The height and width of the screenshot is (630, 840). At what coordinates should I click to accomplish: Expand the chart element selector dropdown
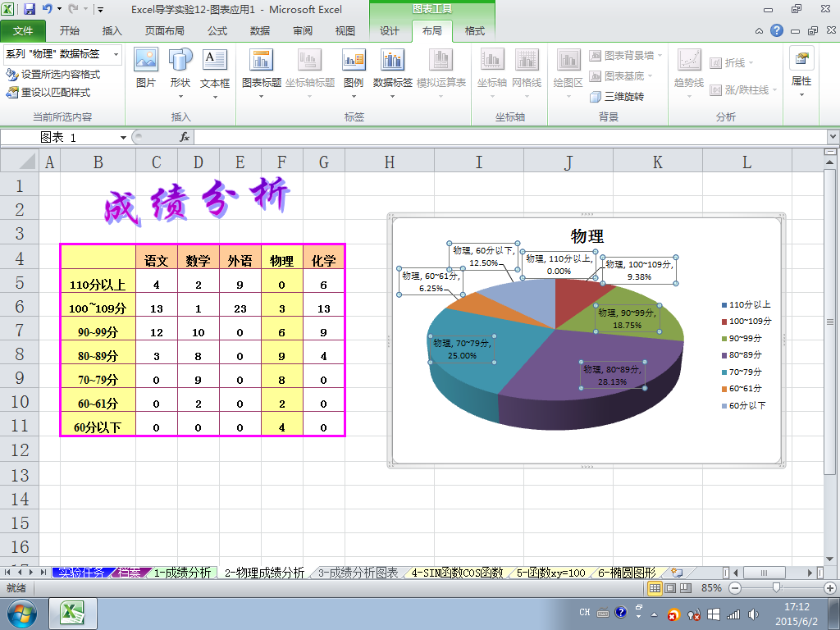pos(116,54)
